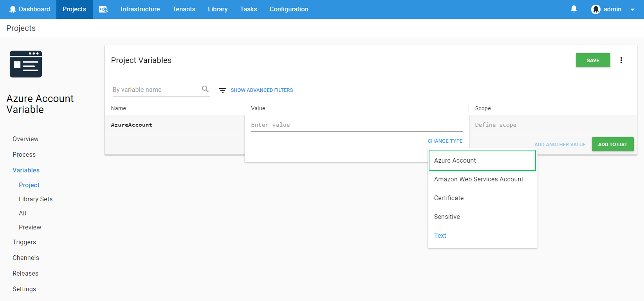Open the Process page in sidebar

(x=24, y=155)
